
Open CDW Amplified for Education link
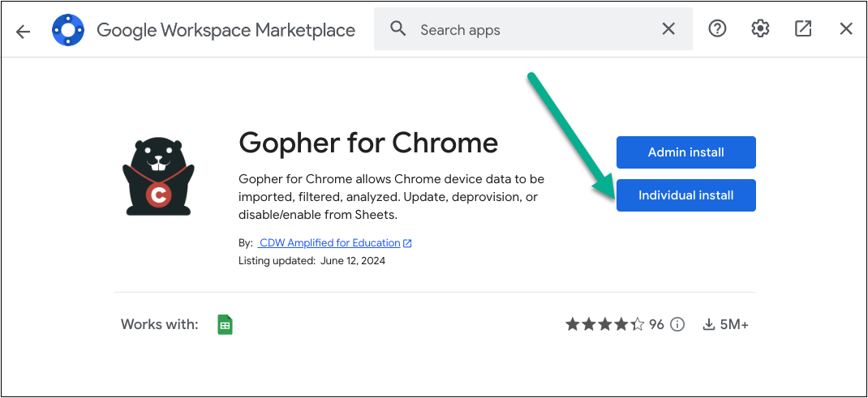329,242
